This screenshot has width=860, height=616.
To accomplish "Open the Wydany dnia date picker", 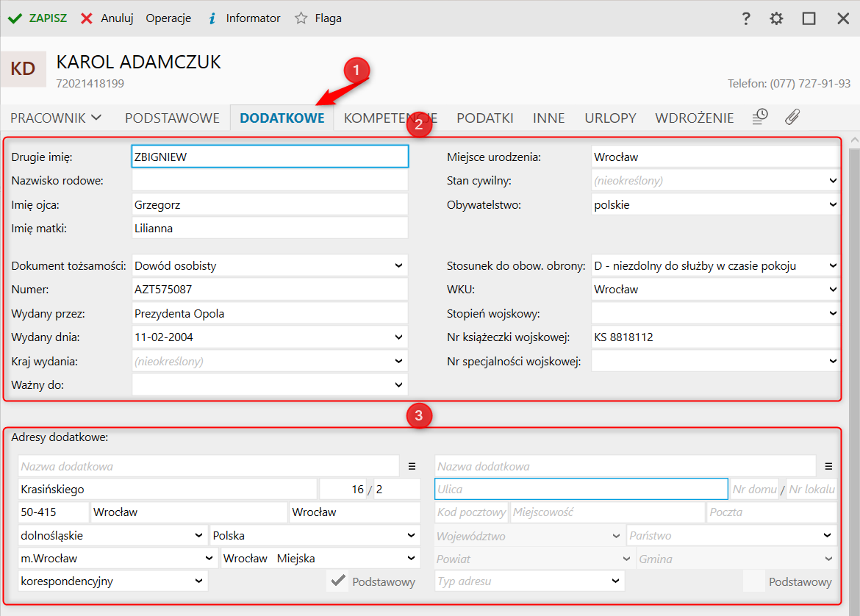I will (x=398, y=337).
